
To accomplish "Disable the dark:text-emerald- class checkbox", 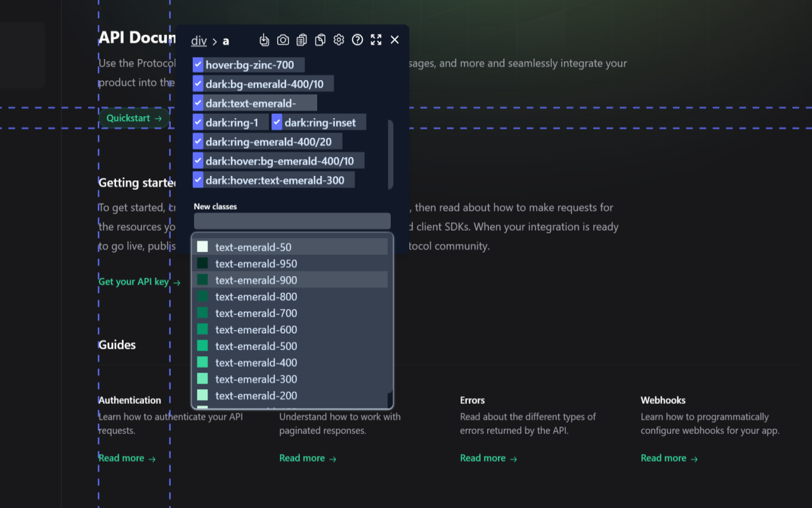I will [198, 103].
